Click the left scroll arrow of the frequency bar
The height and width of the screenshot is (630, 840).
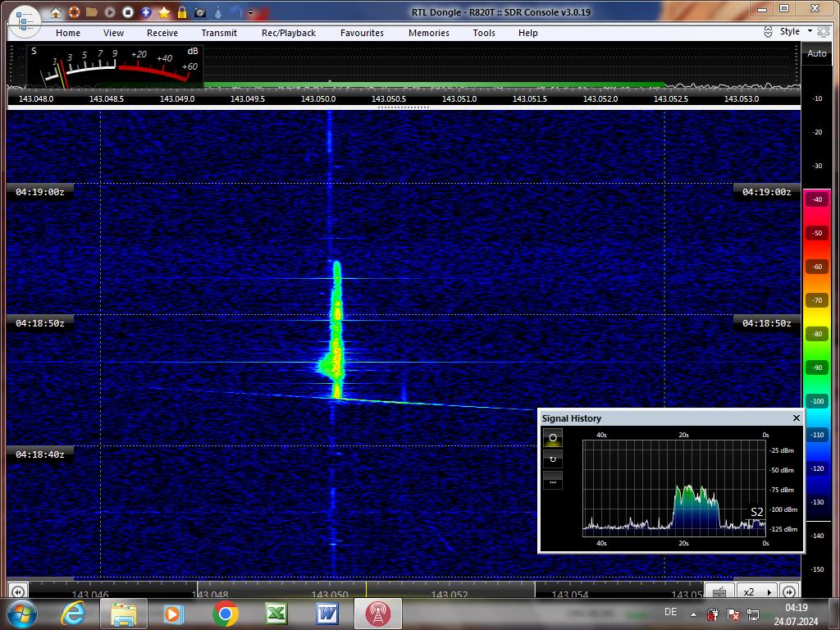[18, 591]
